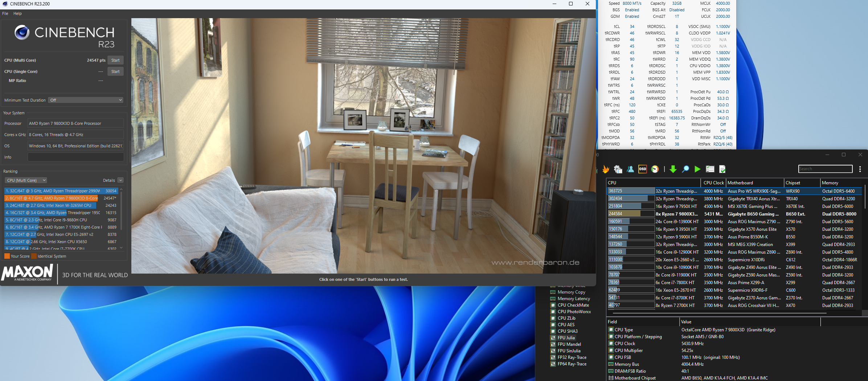
Task: Click the green download arrow icon
Action: point(673,169)
